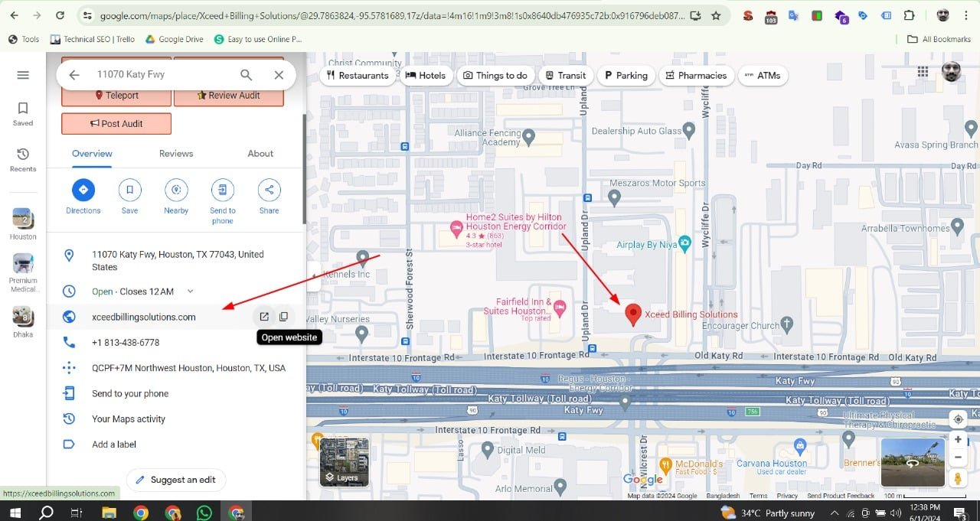The image size is (980, 521).
Task: Click the Post Audit button
Action: click(x=116, y=123)
